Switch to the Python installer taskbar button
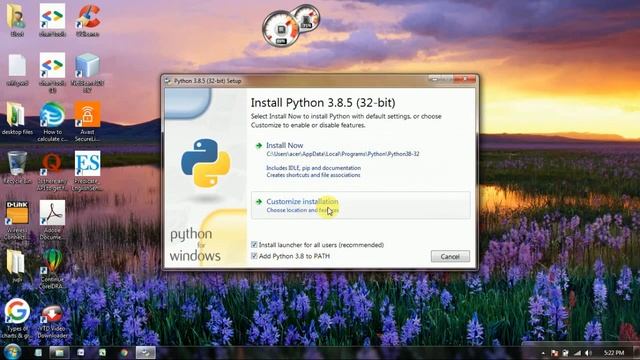The image size is (640, 360). click(x=146, y=352)
